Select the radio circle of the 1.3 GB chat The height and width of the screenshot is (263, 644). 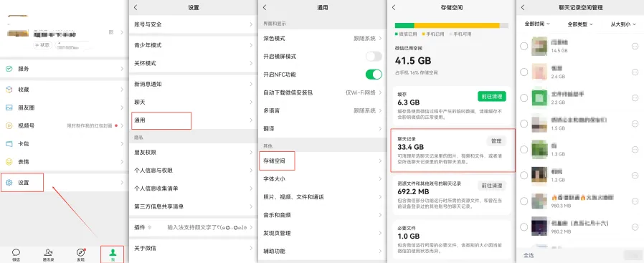point(524,149)
